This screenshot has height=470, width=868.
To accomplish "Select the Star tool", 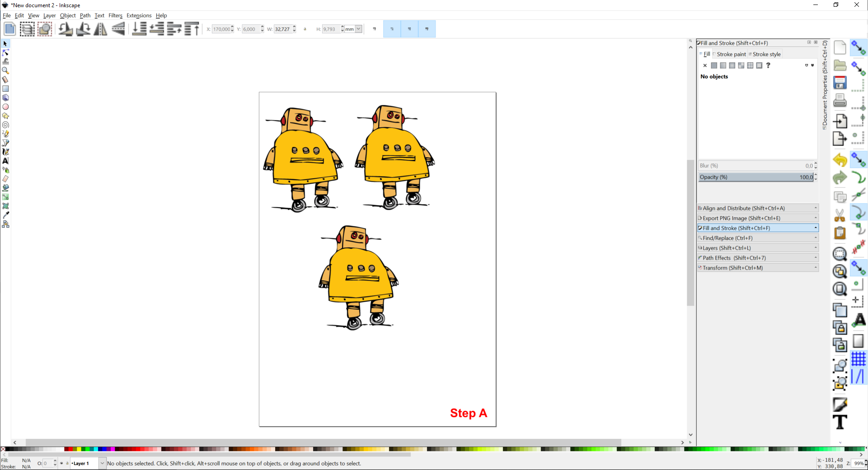I will [x=6, y=116].
